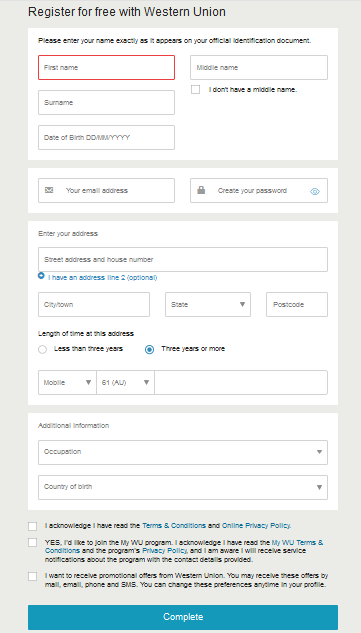
Task: Click 'Length of time at this address' label
Action: pos(86,333)
